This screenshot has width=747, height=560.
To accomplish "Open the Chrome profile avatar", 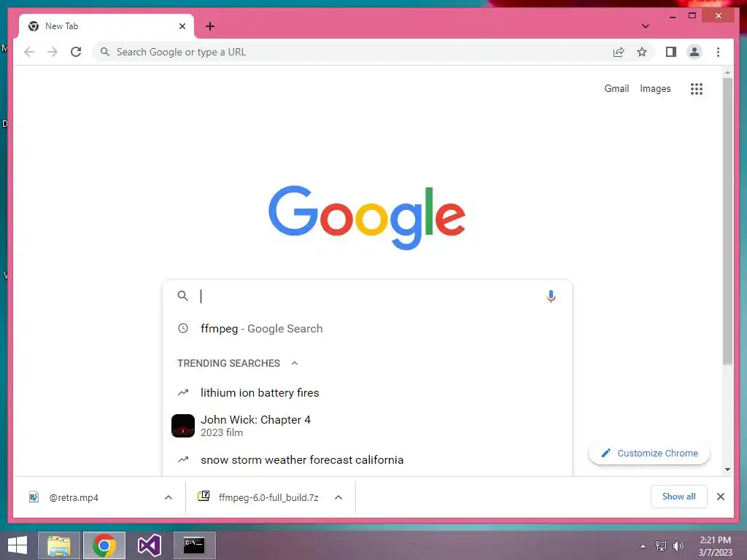I will pyautogui.click(x=694, y=52).
